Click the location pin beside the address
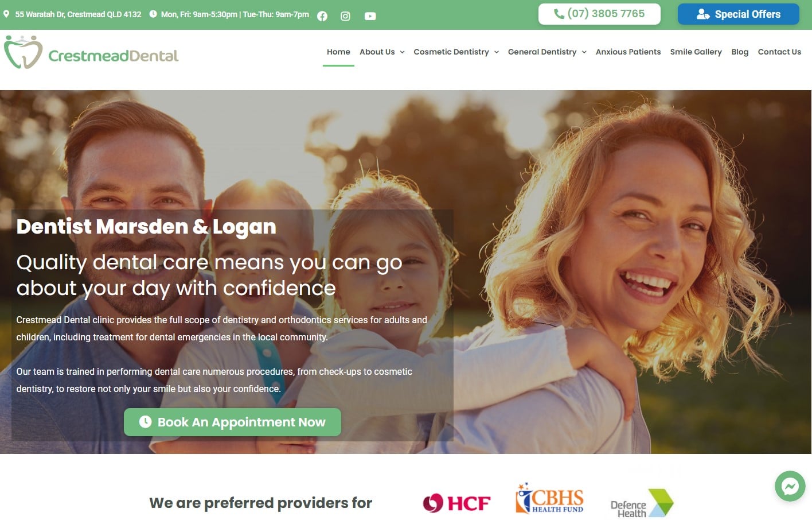Image resolution: width=812 pixels, height=520 pixels. (x=6, y=14)
